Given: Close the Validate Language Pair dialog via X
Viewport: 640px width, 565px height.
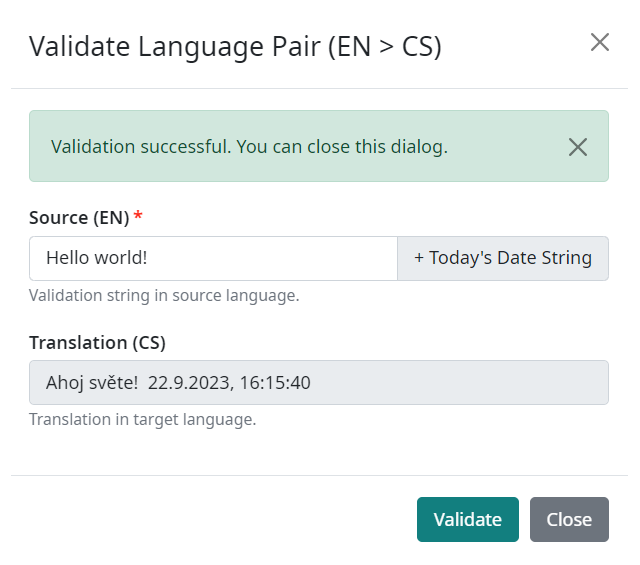Looking at the screenshot, I should (600, 42).
